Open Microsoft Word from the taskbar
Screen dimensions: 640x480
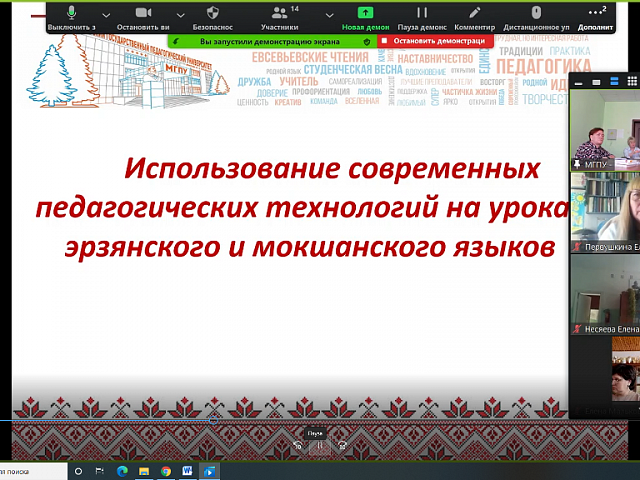tap(187, 469)
